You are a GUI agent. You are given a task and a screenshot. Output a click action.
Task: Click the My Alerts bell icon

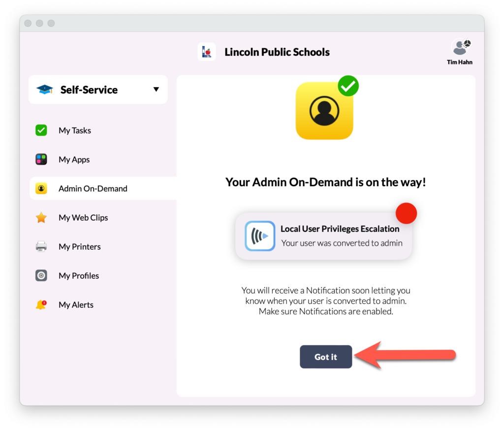pos(41,305)
